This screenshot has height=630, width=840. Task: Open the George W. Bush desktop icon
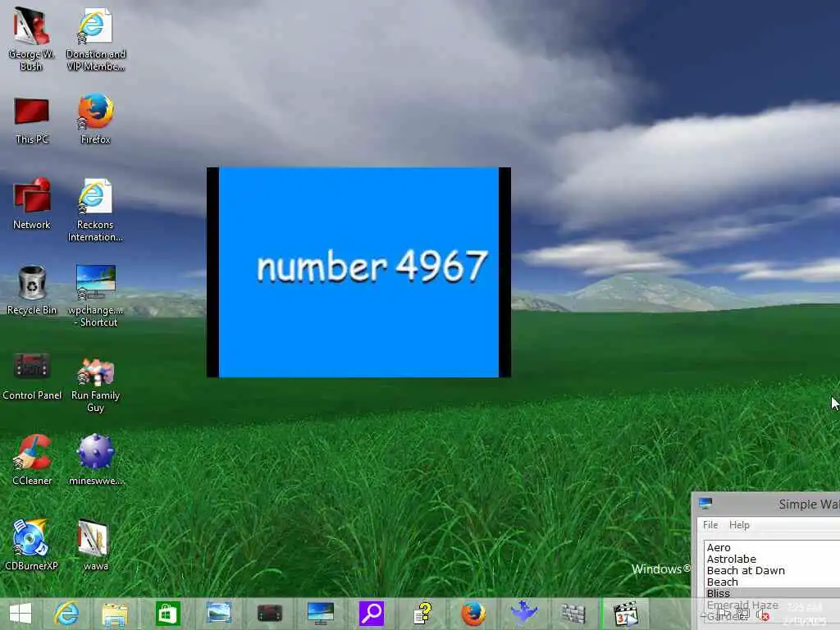(32, 38)
